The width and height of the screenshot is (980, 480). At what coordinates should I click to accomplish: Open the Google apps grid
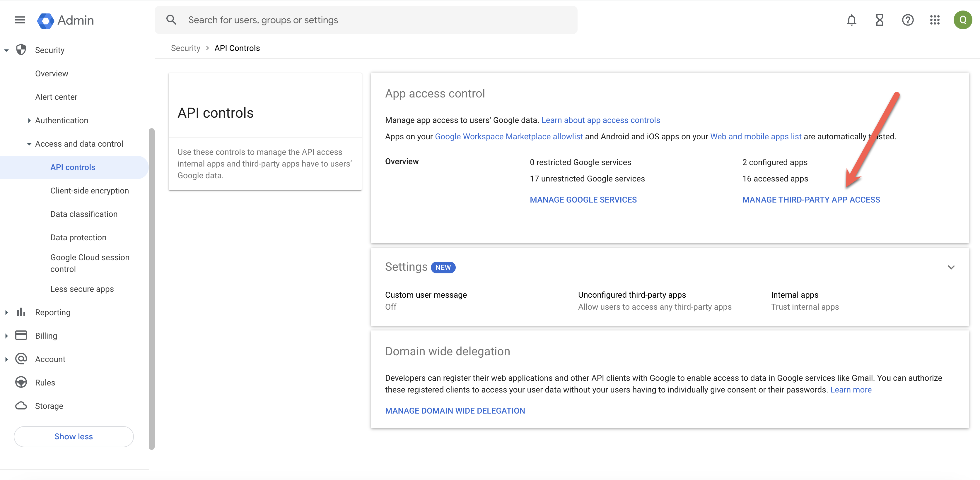(935, 20)
